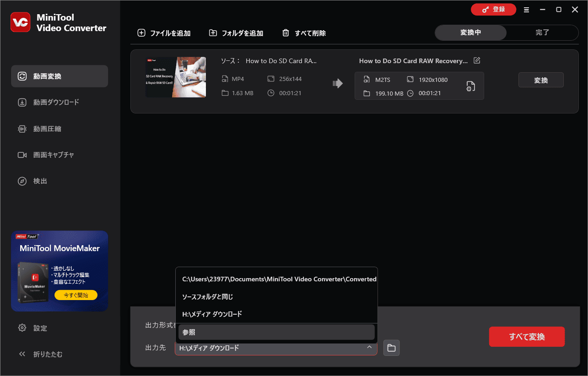This screenshot has height=376, width=588.
Task: Click the MiniTool Video Converter logo icon
Action: pyautogui.click(x=21, y=22)
